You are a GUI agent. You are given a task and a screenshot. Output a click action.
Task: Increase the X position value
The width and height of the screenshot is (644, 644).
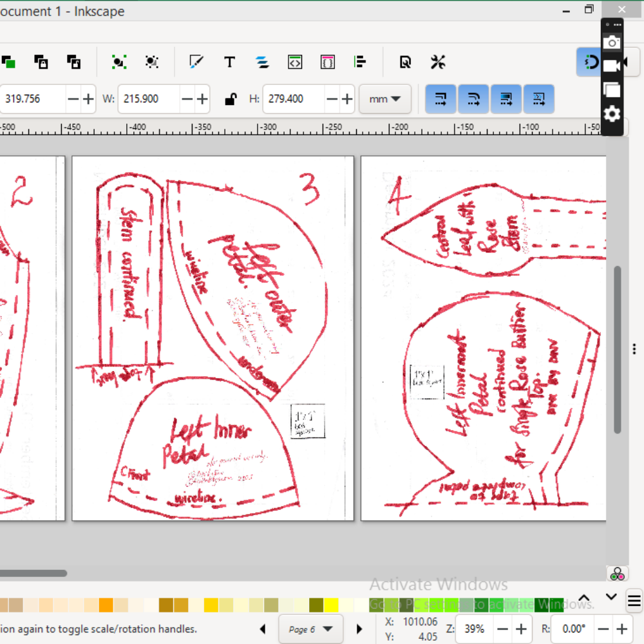click(x=88, y=99)
